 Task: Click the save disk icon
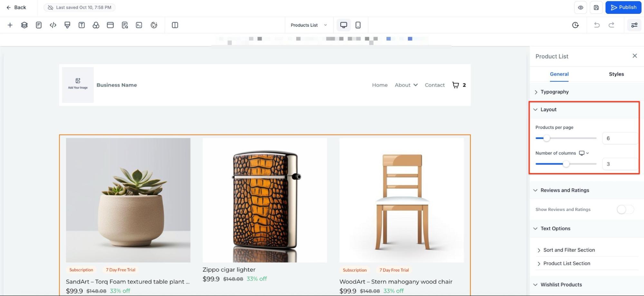pos(596,7)
